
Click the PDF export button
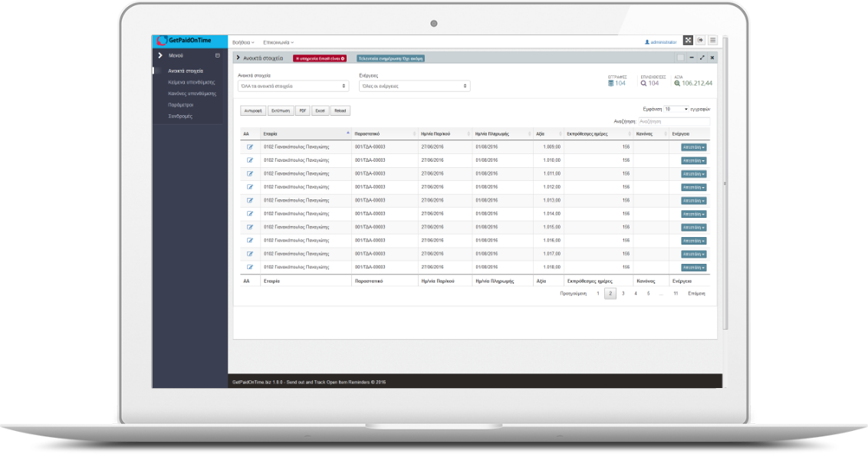pyautogui.click(x=302, y=110)
